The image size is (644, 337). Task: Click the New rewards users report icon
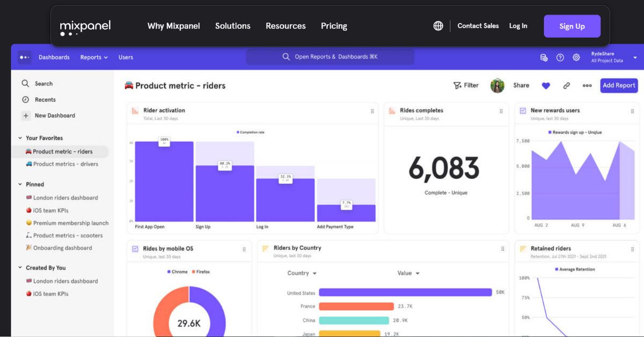coord(523,111)
